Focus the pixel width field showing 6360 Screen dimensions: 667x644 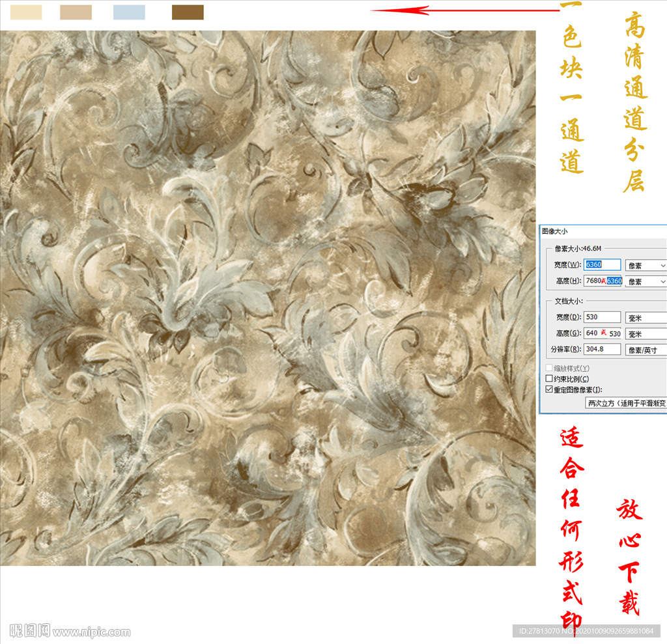(x=602, y=264)
